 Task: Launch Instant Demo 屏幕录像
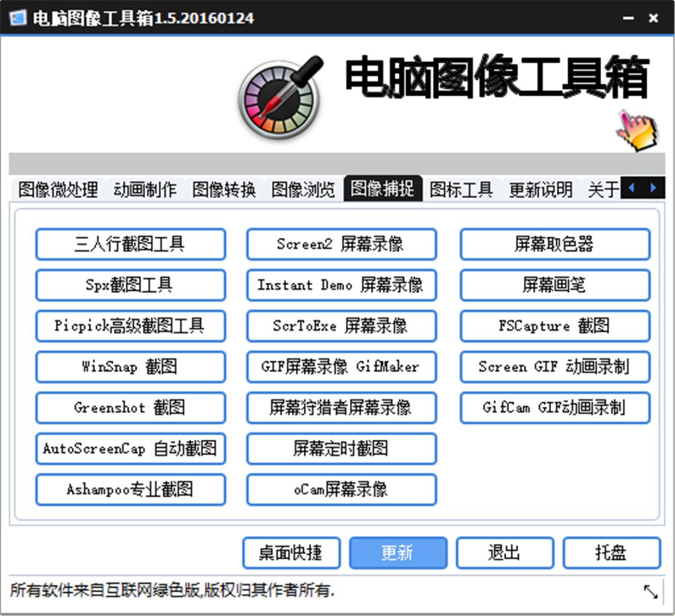coord(341,285)
